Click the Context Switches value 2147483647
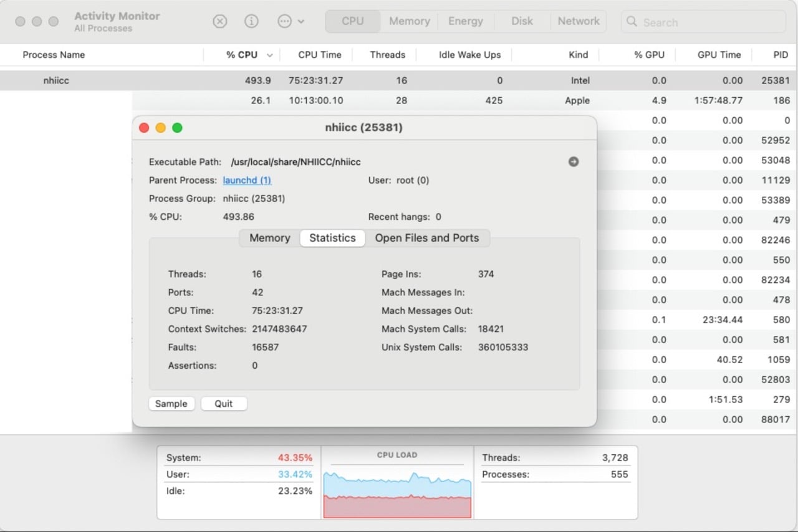 pos(279,329)
